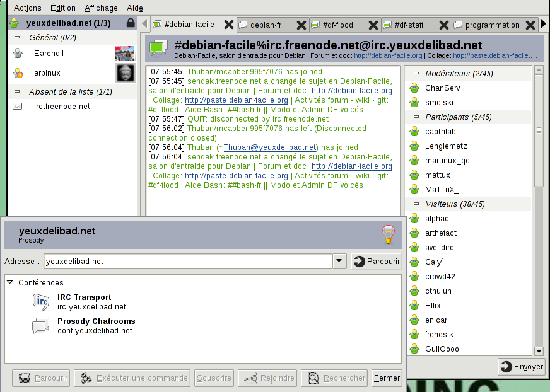Click Earendil's avatar picture

[x=125, y=54]
